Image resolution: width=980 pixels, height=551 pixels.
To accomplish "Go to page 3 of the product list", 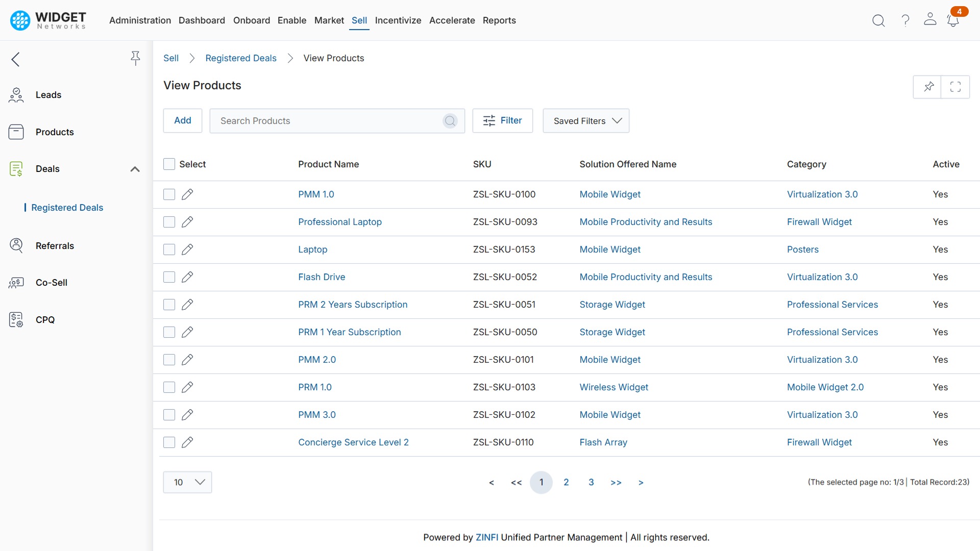I will pyautogui.click(x=591, y=482).
